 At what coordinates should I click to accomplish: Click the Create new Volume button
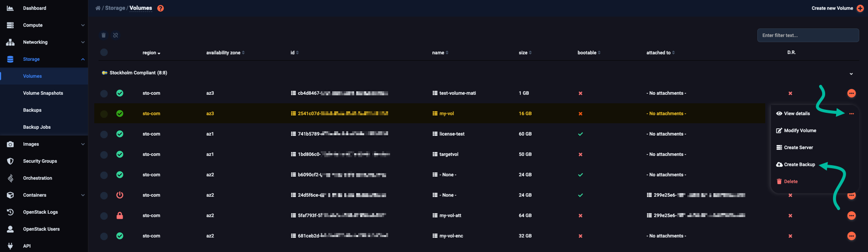pyautogui.click(x=838, y=8)
